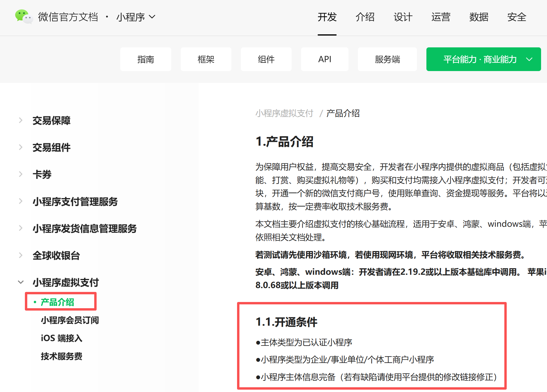Viewport: 547px width, 392px height.
Task: Expand the 小程序支付管理服务 chevron
Action: click(21, 201)
